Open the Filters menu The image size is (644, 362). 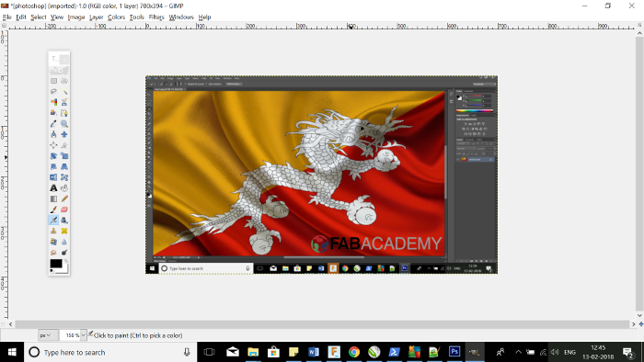point(156,17)
